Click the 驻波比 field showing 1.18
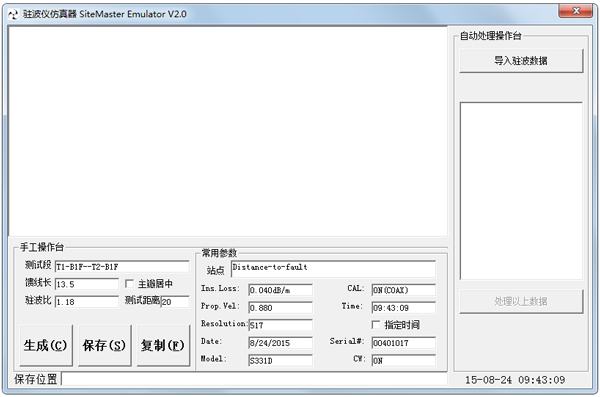The height and width of the screenshot is (397, 600). point(86,302)
